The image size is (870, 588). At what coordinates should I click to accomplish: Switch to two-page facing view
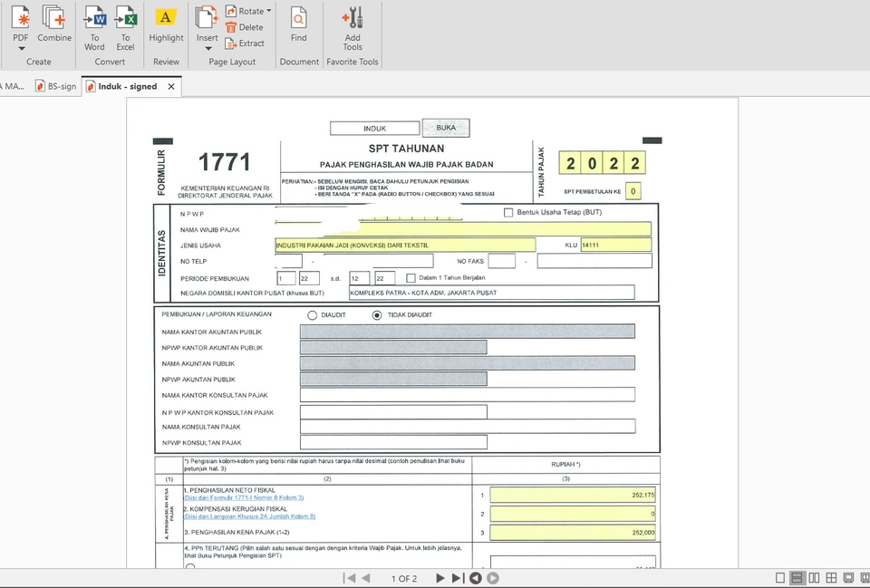click(x=814, y=578)
